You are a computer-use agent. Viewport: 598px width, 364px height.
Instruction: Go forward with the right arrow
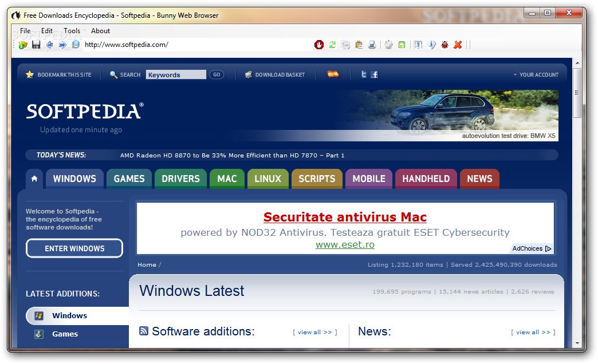pyautogui.click(x=62, y=45)
